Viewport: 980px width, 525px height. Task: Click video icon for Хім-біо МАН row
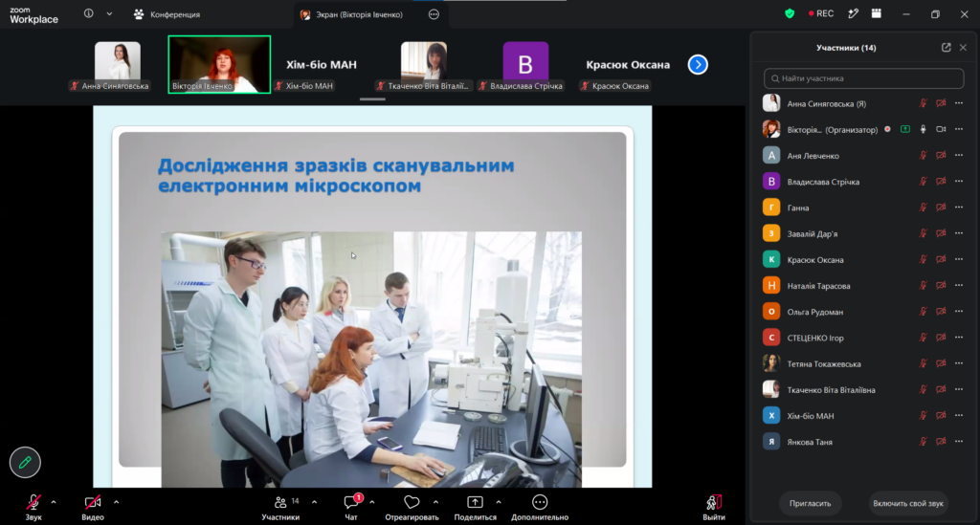pos(941,416)
